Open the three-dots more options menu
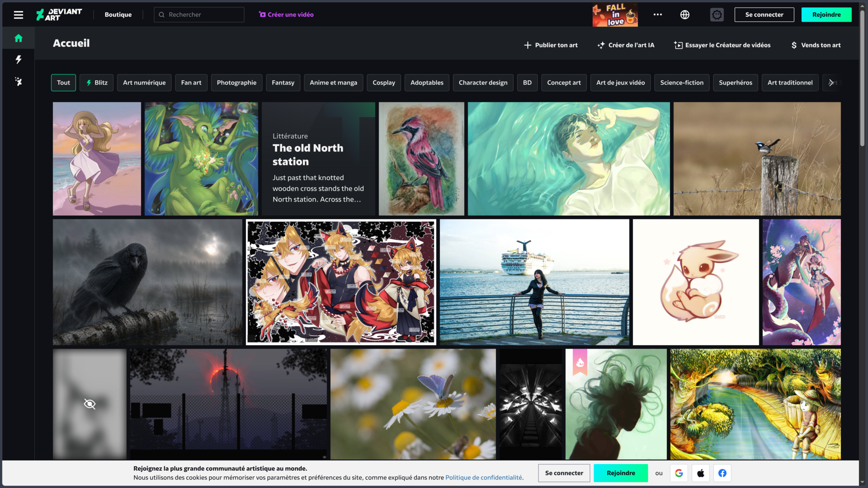Viewport: 868px width, 488px height. point(658,15)
